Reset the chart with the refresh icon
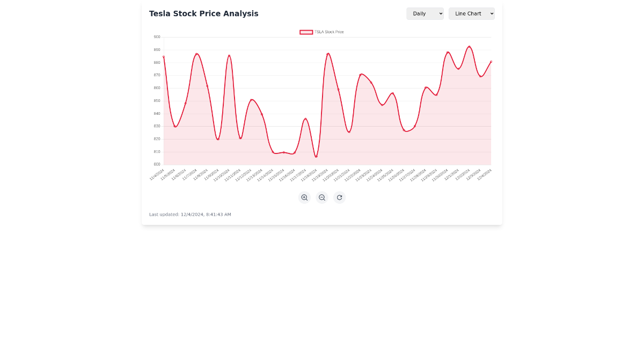 pos(340,197)
